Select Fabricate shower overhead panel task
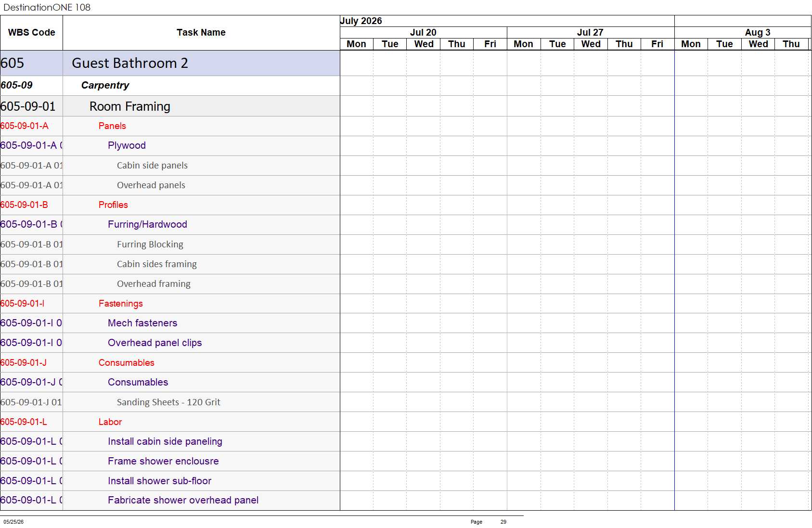 170,500
